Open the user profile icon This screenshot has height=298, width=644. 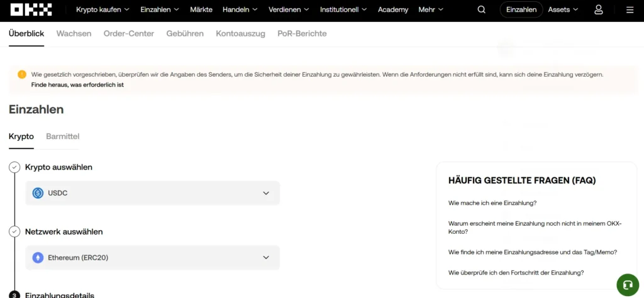tap(598, 9)
